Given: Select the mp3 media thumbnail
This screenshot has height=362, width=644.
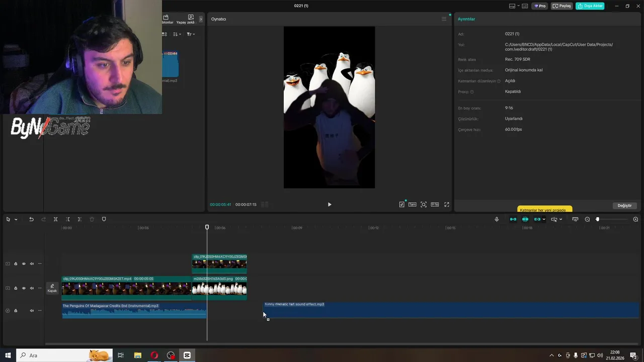Looking at the screenshot, I should tap(170, 64).
